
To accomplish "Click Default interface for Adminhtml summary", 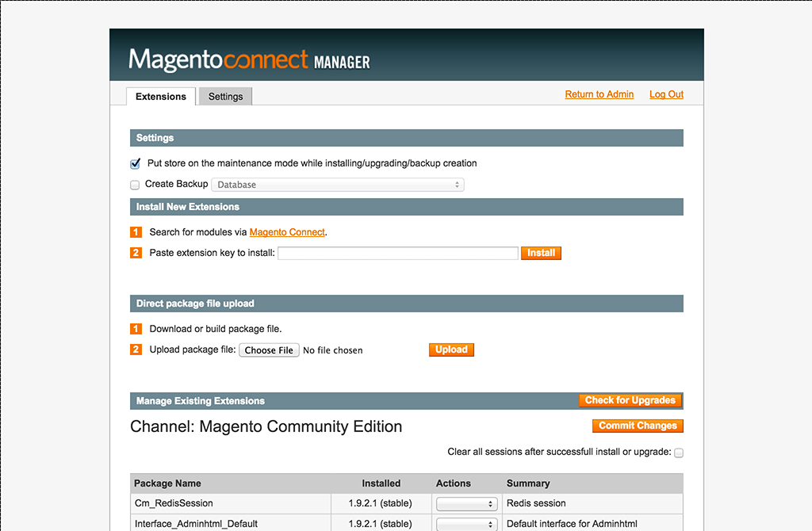I will coord(572,524).
